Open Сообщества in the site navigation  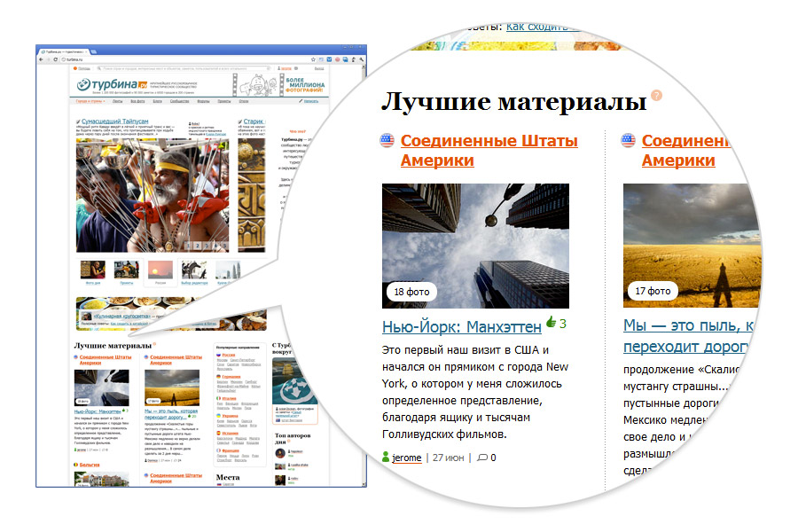(x=179, y=101)
